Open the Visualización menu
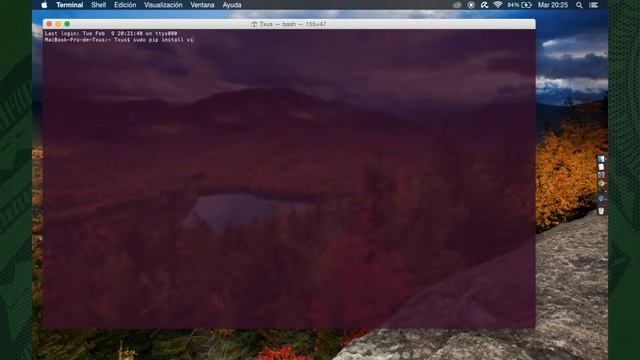640x360 pixels. [x=163, y=5]
